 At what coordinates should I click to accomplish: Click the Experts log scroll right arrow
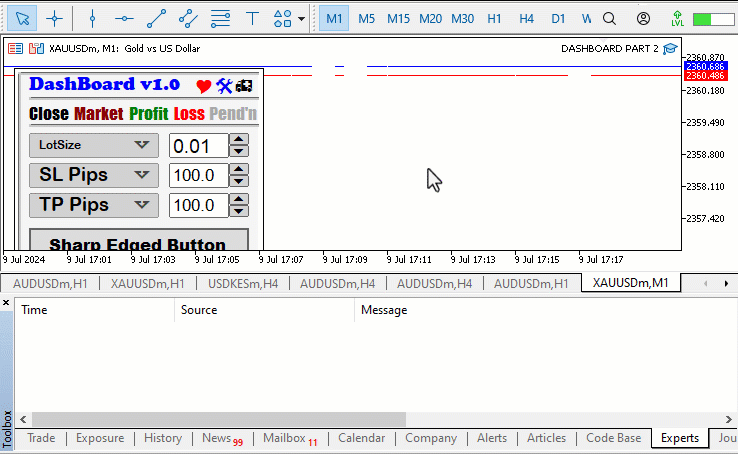click(x=729, y=419)
